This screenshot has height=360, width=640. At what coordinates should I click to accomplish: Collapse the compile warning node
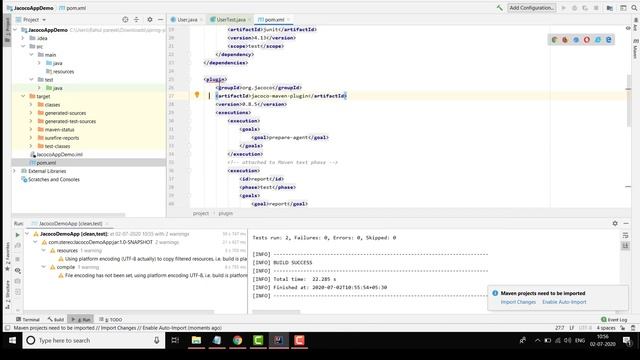point(44,267)
